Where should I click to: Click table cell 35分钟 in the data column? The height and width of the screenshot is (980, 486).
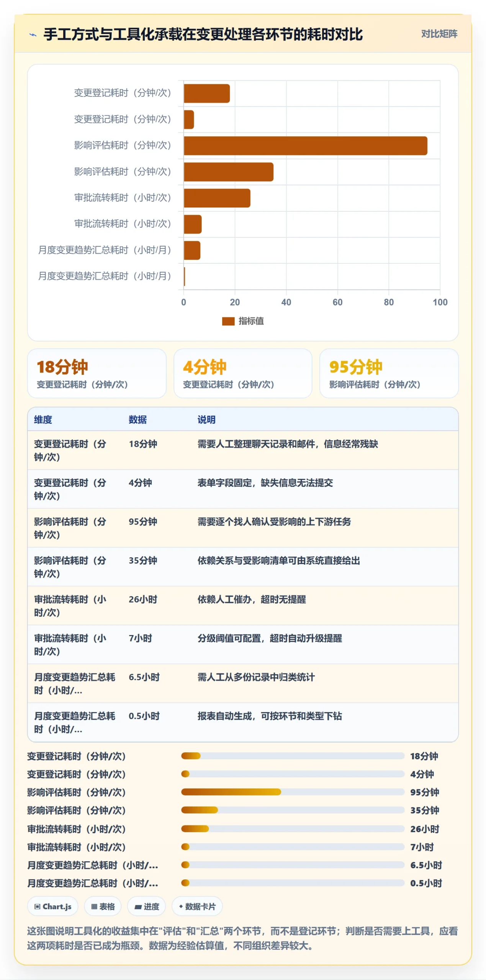[142, 560]
